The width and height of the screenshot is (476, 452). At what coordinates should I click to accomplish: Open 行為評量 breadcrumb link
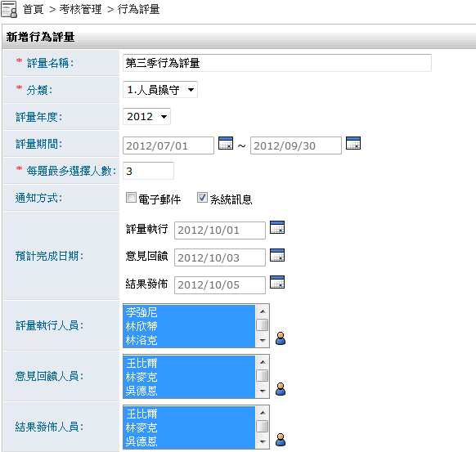[x=138, y=10]
